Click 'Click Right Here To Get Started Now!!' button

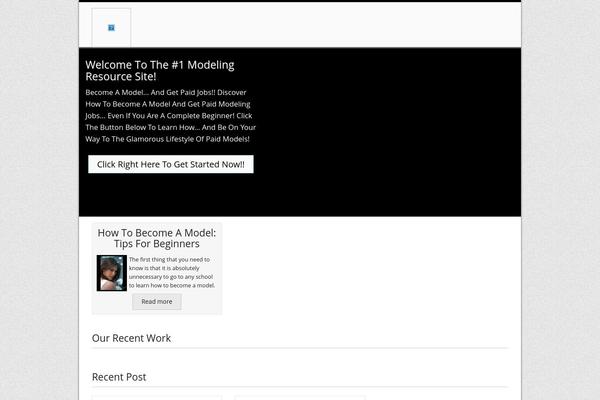click(171, 164)
